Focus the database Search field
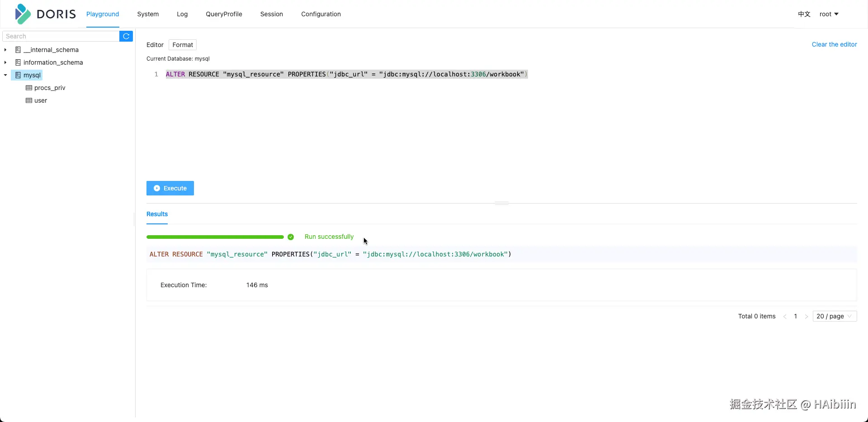 [x=61, y=36]
